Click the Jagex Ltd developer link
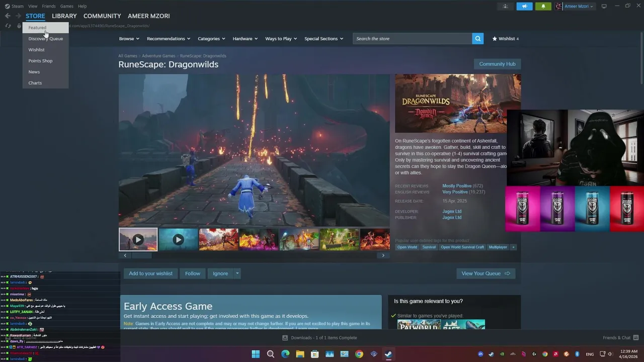Viewport: 644px width, 362px height. [452, 211]
